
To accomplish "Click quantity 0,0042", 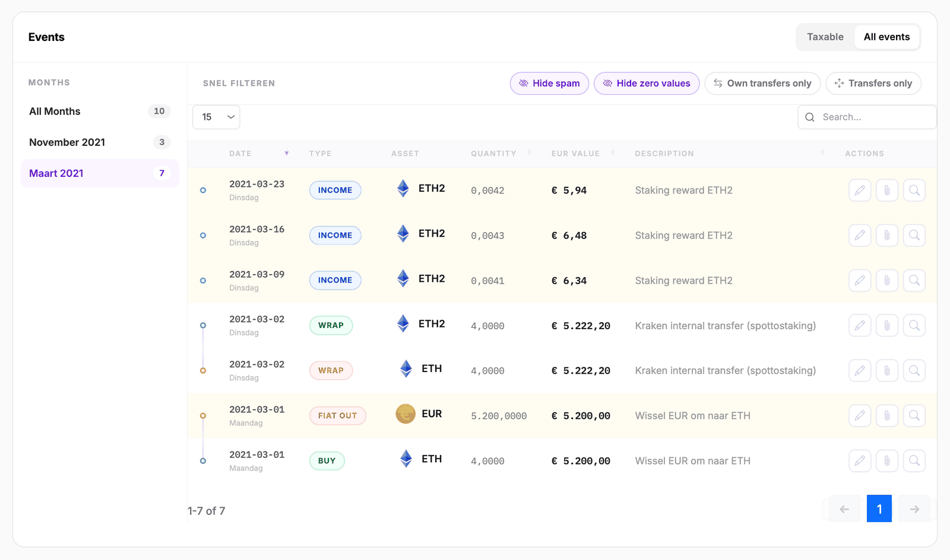I will (x=487, y=191).
